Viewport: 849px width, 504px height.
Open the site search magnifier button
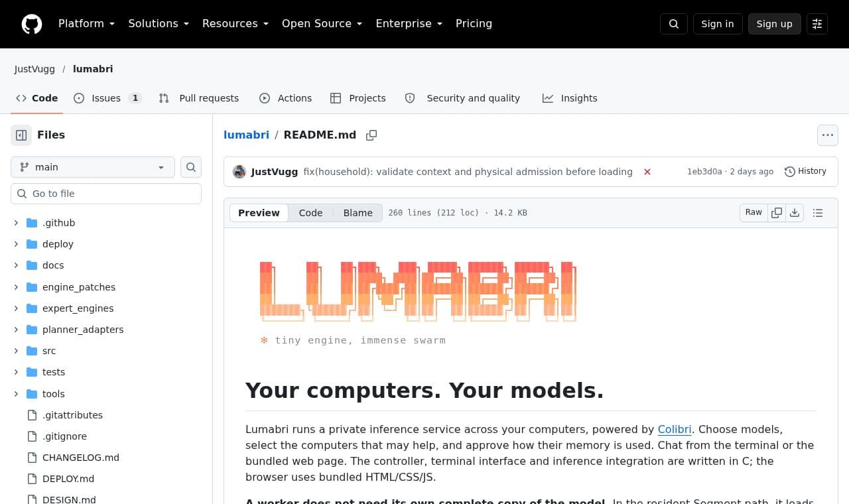674,24
